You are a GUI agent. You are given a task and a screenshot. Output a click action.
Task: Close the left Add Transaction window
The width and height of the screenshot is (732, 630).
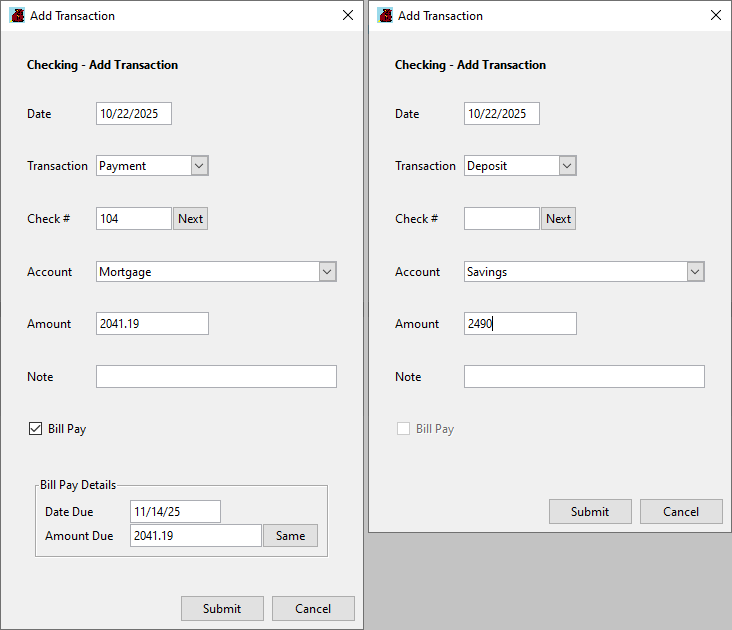347,16
